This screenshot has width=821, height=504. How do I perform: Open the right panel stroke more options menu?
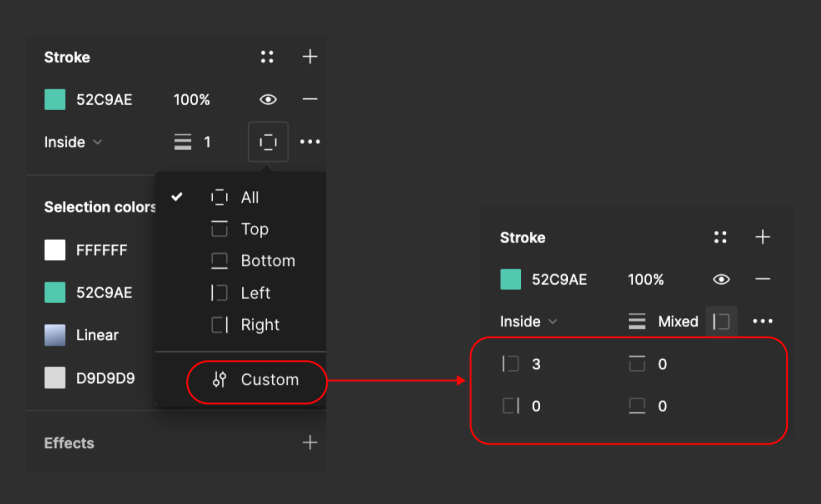click(763, 321)
